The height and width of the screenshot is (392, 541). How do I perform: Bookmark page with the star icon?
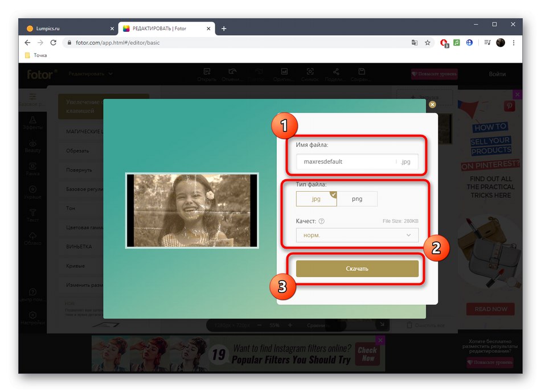[428, 43]
